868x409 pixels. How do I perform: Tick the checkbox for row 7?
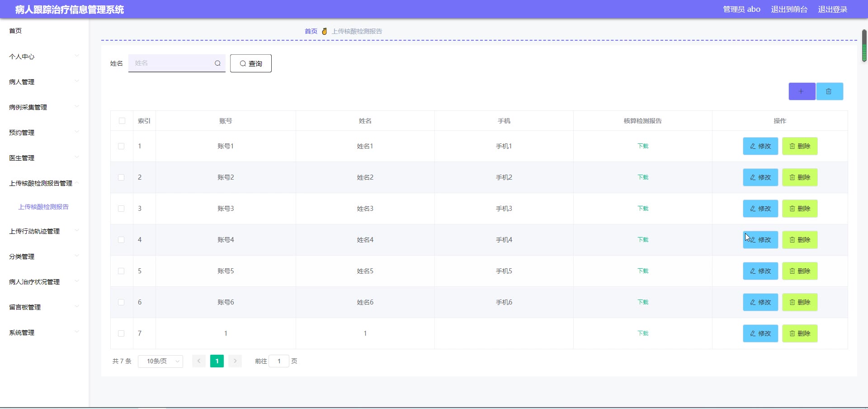(x=121, y=333)
